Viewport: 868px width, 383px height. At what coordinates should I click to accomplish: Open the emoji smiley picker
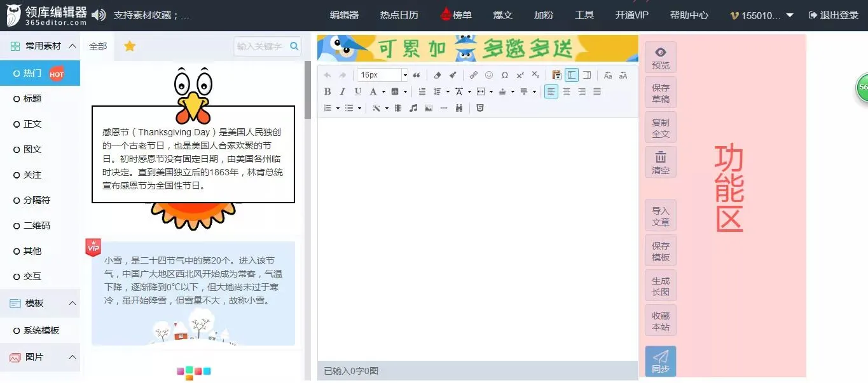pos(489,75)
